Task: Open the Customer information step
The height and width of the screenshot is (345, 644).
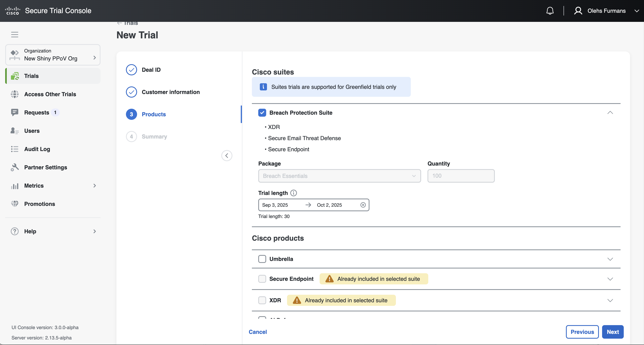Action: point(170,92)
